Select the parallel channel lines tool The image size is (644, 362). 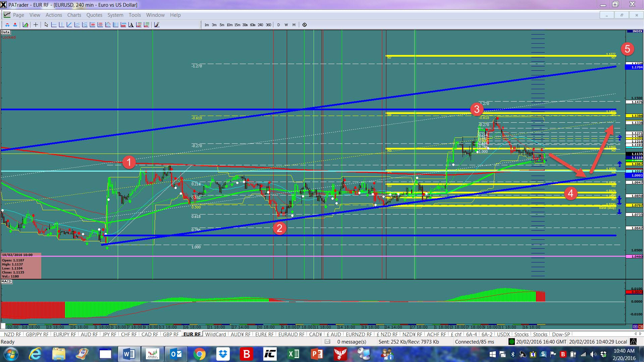click(77, 25)
